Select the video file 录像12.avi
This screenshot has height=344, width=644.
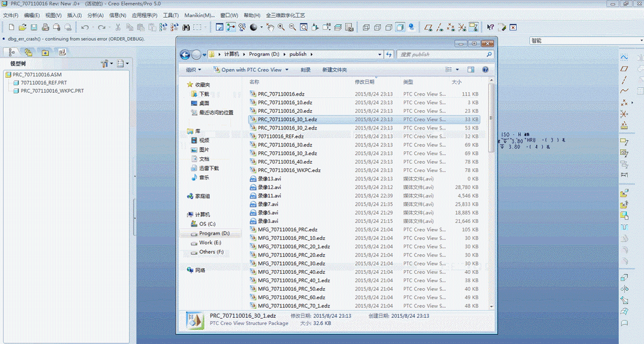tap(269, 187)
